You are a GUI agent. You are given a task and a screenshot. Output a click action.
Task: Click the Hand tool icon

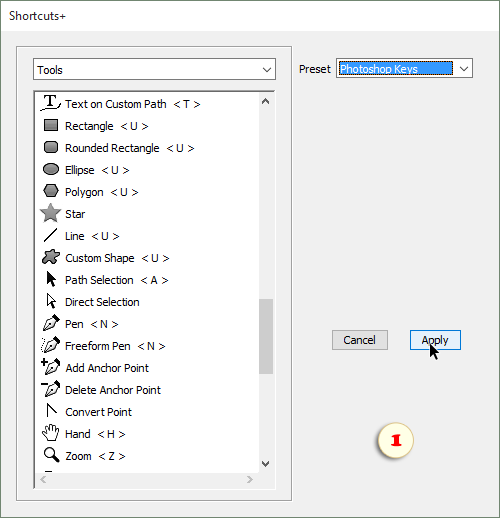click(x=50, y=433)
